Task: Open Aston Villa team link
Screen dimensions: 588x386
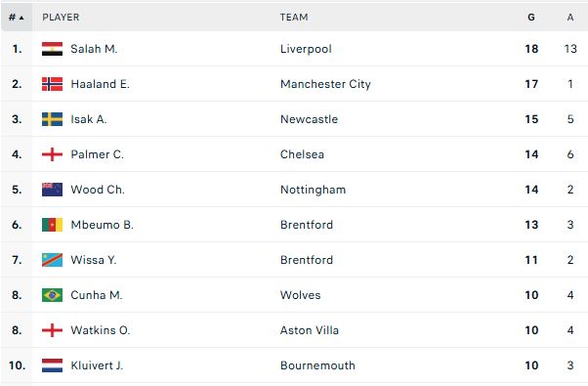Action: [310, 330]
